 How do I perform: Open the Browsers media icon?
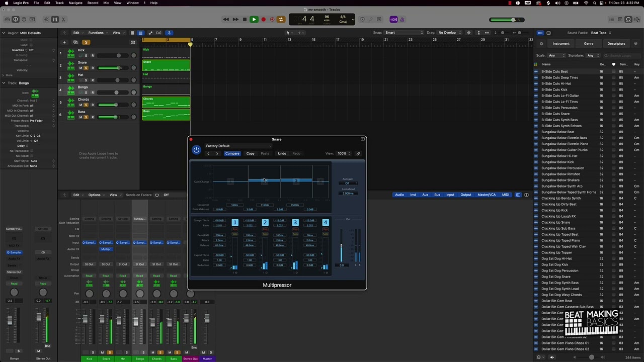coord(637,20)
